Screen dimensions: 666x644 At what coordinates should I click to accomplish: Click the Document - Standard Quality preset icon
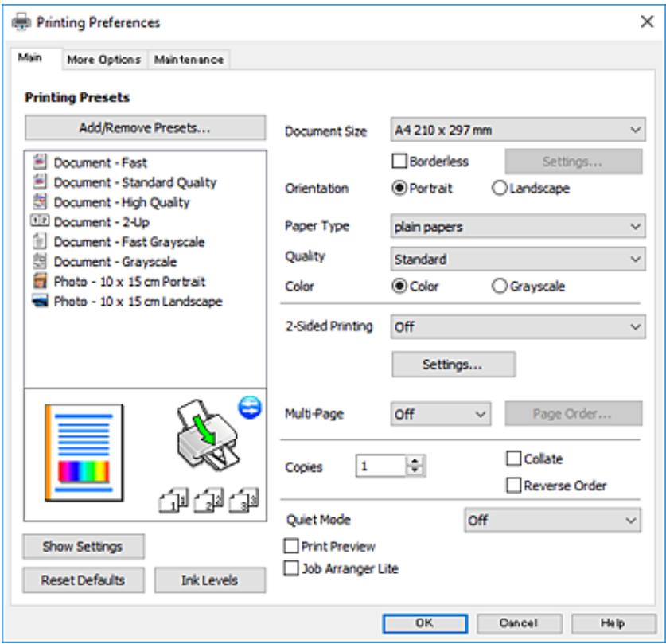coord(40,181)
